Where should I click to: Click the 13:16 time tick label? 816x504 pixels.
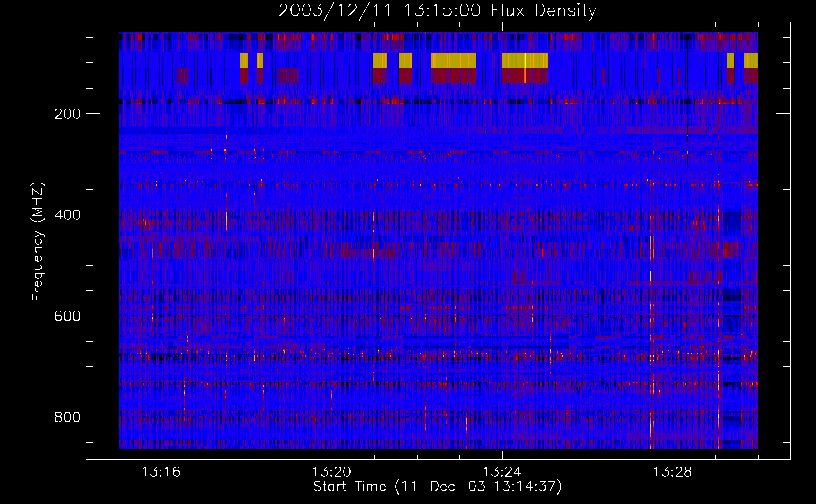tap(161, 472)
